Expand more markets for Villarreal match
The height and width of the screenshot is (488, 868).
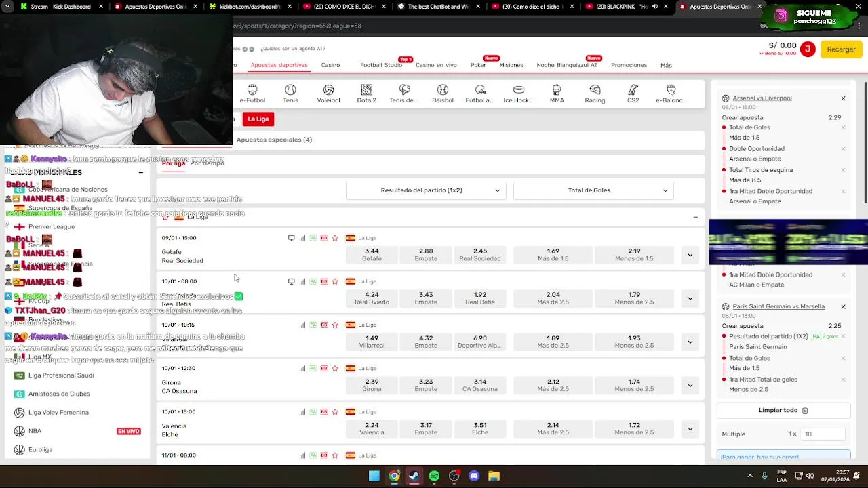click(x=690, y=342)
